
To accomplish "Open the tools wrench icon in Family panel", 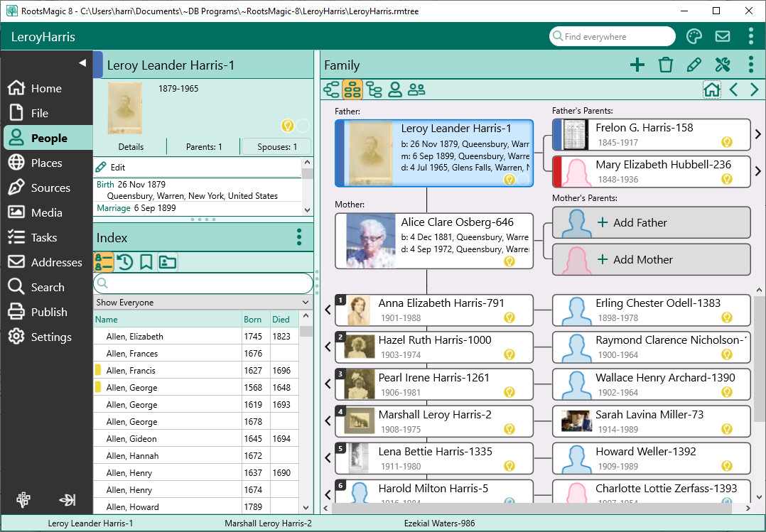I will click(x=723, y=65).
